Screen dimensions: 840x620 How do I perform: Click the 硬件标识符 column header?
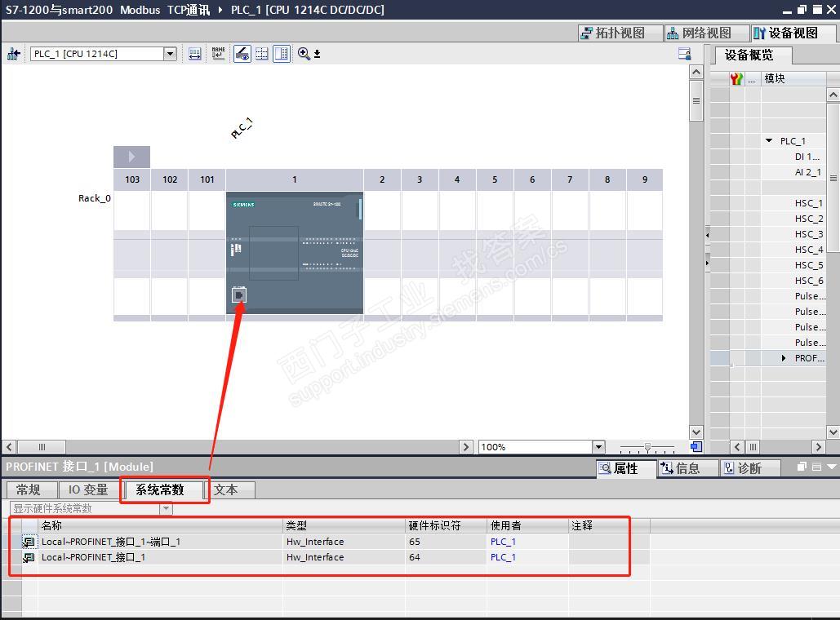click(x=447, y=525)
